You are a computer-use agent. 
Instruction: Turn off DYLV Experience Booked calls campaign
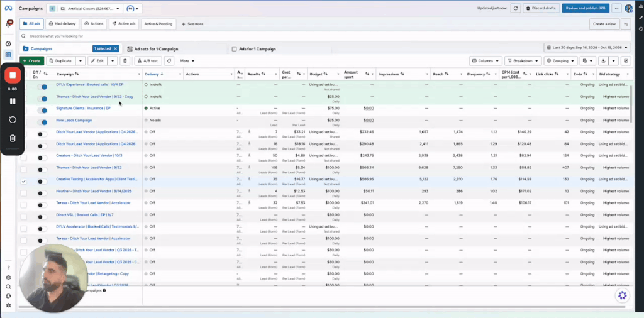coord(42,87)
